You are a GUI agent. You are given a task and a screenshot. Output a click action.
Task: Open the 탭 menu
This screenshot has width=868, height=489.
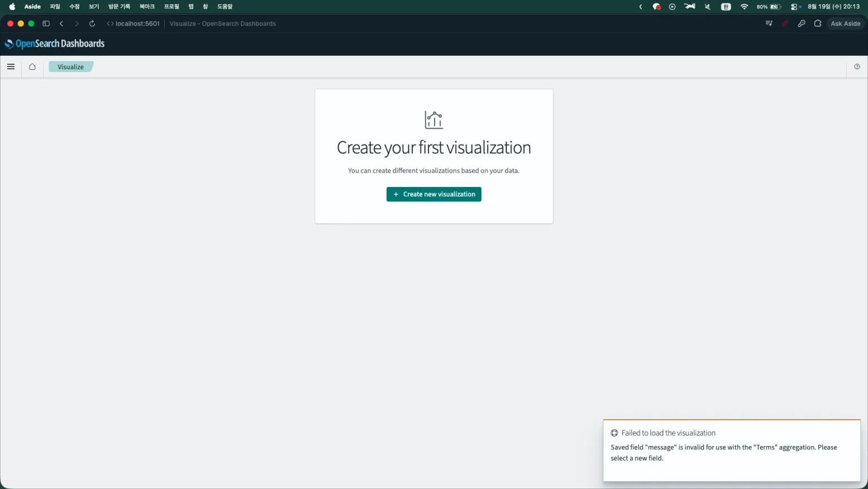(191, 7)
